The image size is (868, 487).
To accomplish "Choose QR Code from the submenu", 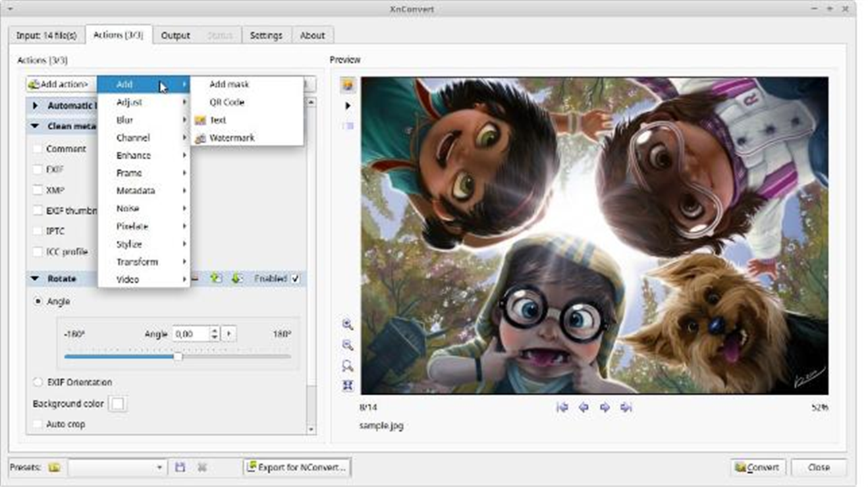I will (x=247, y=103).
